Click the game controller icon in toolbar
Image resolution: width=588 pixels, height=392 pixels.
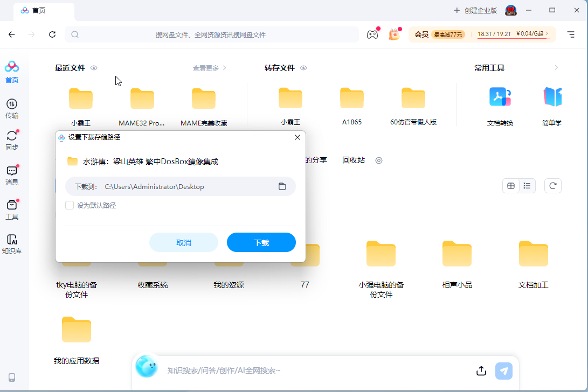(x=372, y=34)
